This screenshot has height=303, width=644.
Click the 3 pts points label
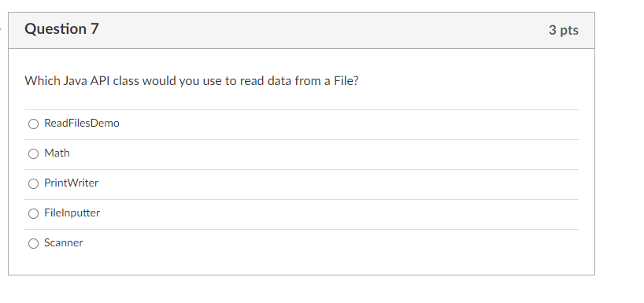[x=564, y=30]
